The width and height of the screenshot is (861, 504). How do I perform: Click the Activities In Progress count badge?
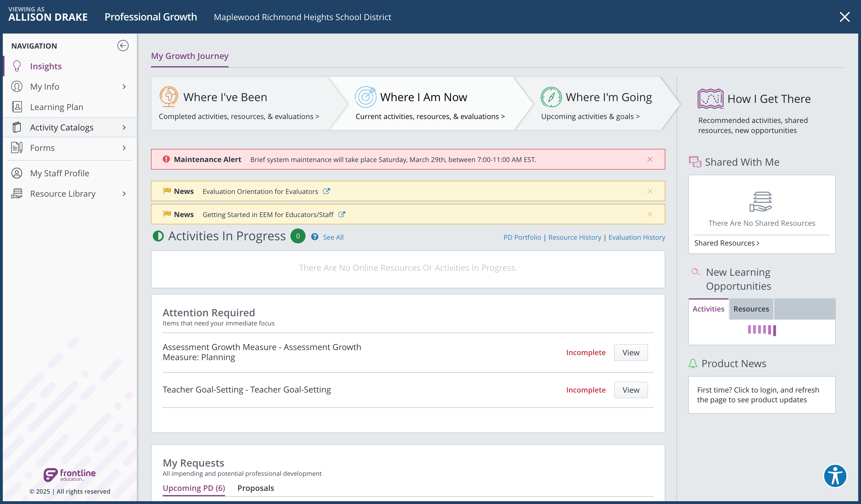(298, 236)
